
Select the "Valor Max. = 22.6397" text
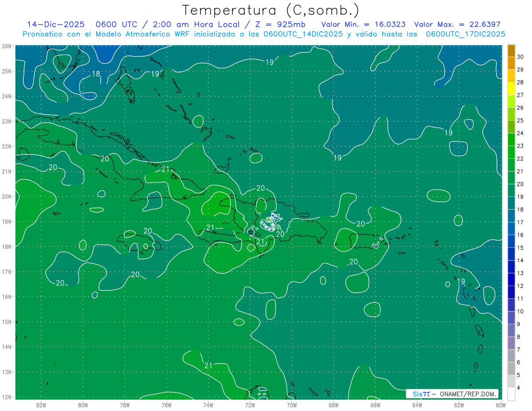coord(458,24)
